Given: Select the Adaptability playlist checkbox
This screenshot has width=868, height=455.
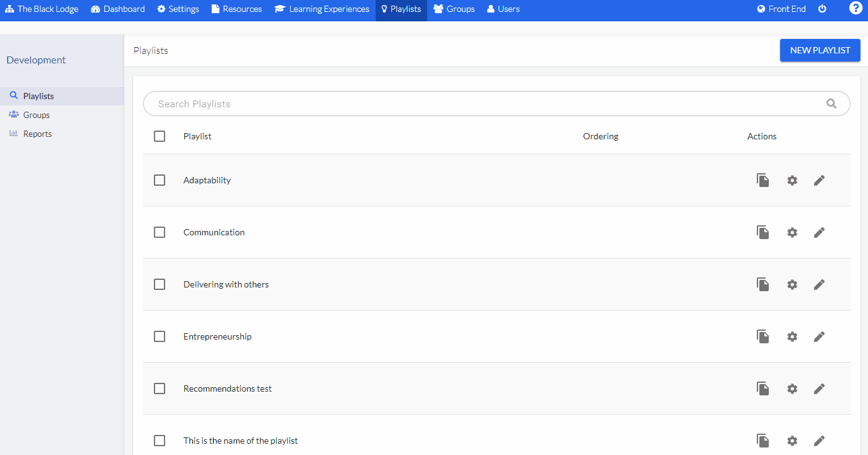Looking at the screenshot, I should tap(159, 180).
